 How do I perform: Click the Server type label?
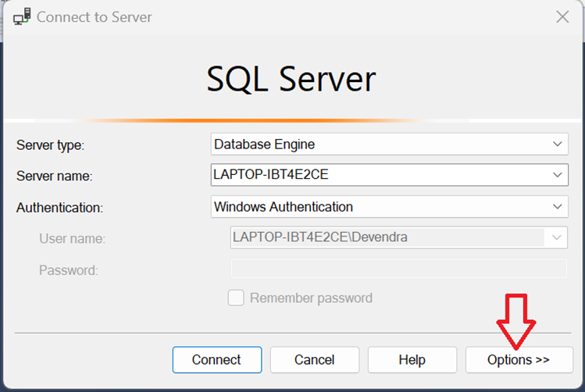pos(50,145)
